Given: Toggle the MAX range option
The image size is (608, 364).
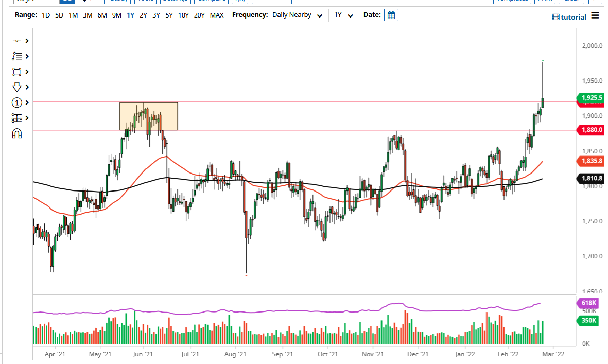Looking at the screenshot, I should point(217,15).
